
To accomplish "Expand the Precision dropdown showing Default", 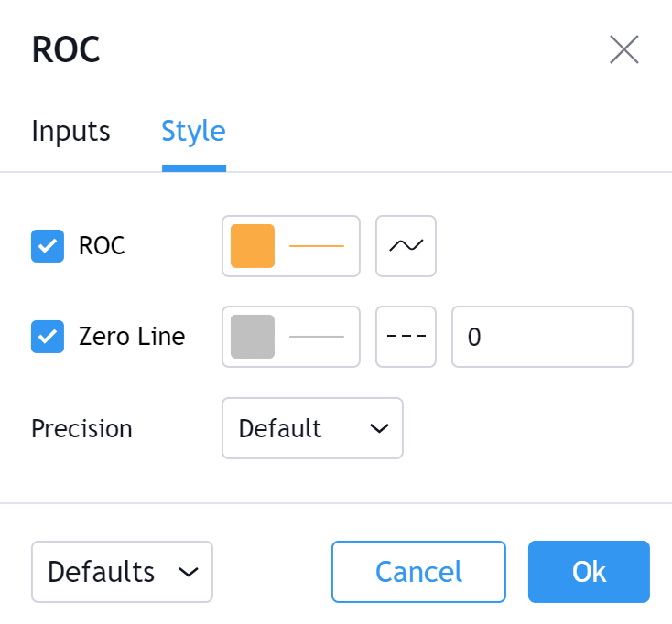I will tap(311, 428).
